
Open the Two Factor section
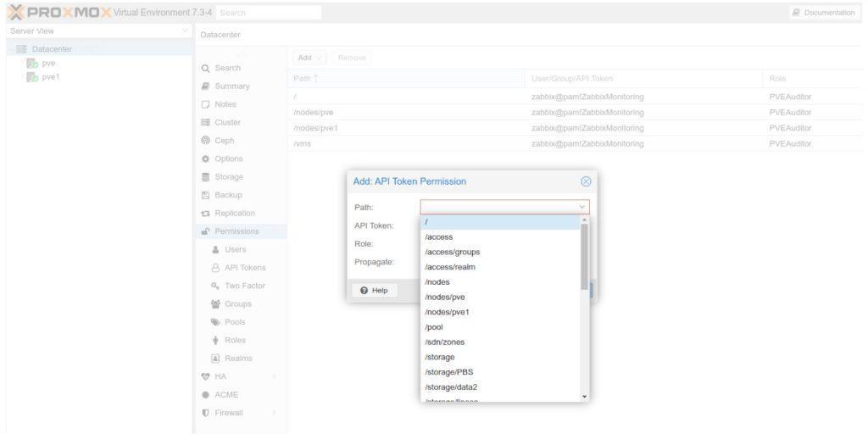(x=245, y=286)
